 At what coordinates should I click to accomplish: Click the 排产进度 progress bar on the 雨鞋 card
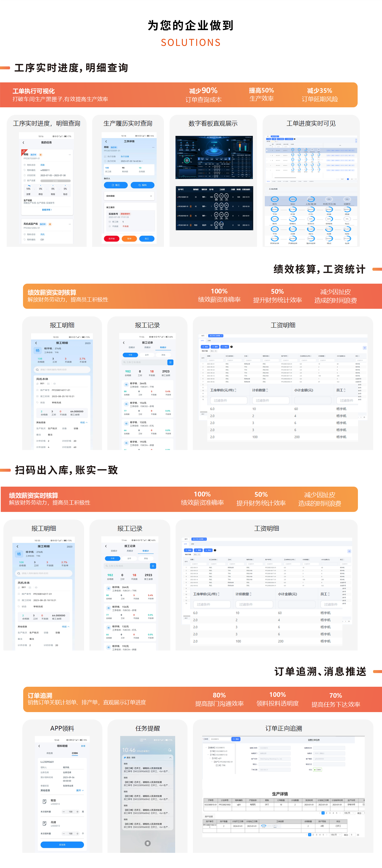56,181
